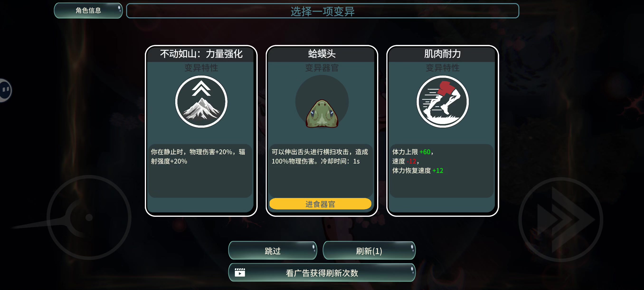Tap the virtual joystick center knob
The image size is (644, 290).
tap(89, 217)
